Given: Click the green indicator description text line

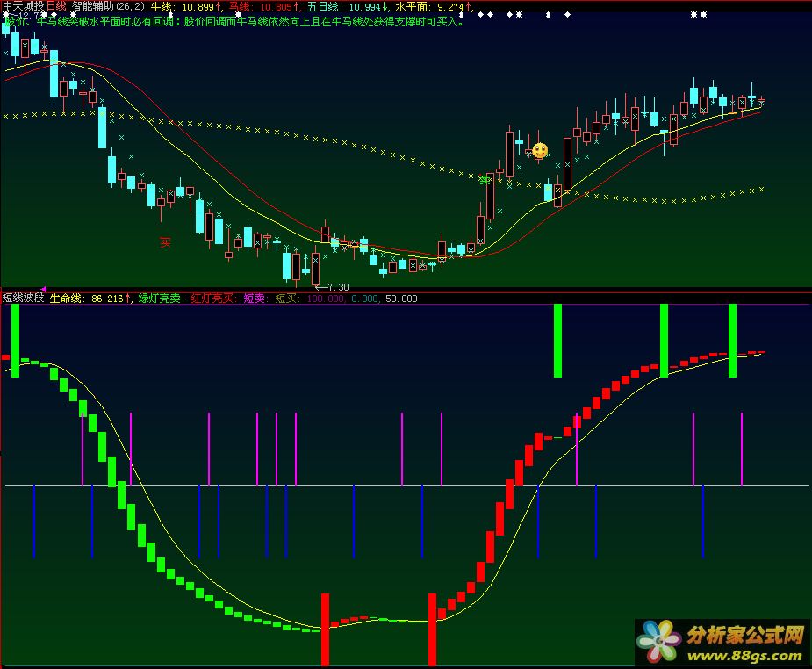Looking at the screenshot, I should (x=234, y=21).
